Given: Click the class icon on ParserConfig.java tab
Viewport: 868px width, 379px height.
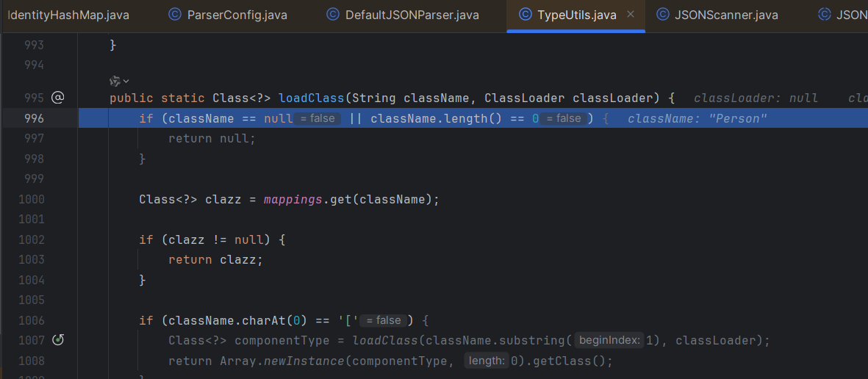Looking at the screenshot, I should click(x=174, y=15).
